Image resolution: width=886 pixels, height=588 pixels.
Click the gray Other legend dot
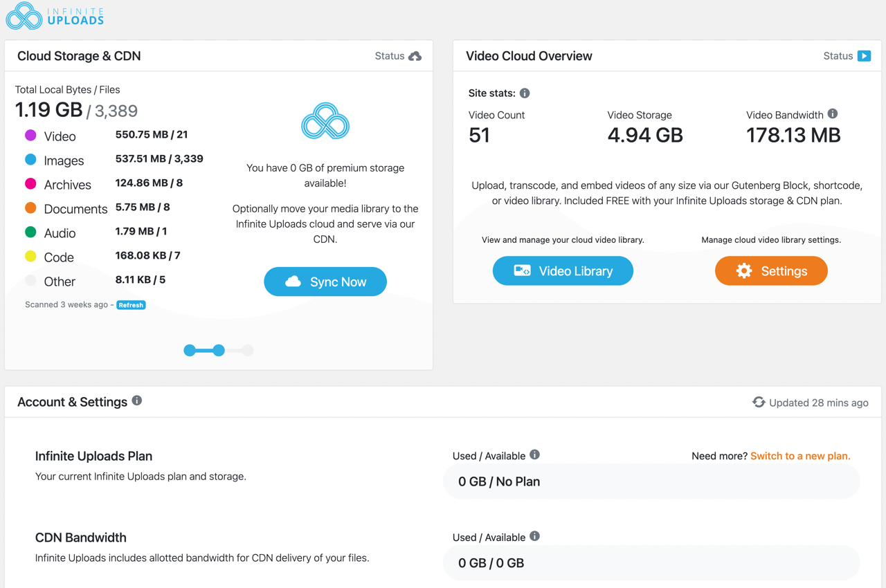(x=30, y=280)
